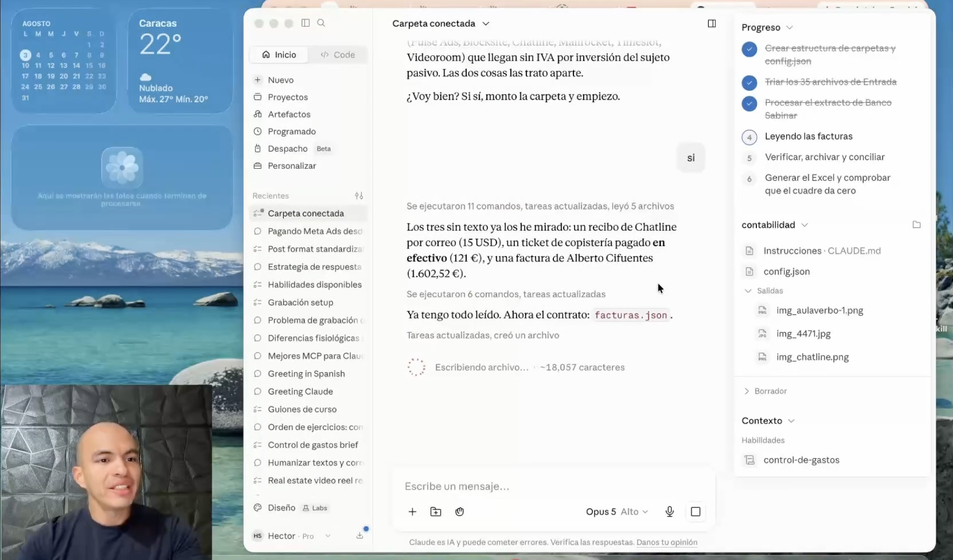Collapse the Contexto section
The height and width of the screenshot is (560, 953).
792,421
